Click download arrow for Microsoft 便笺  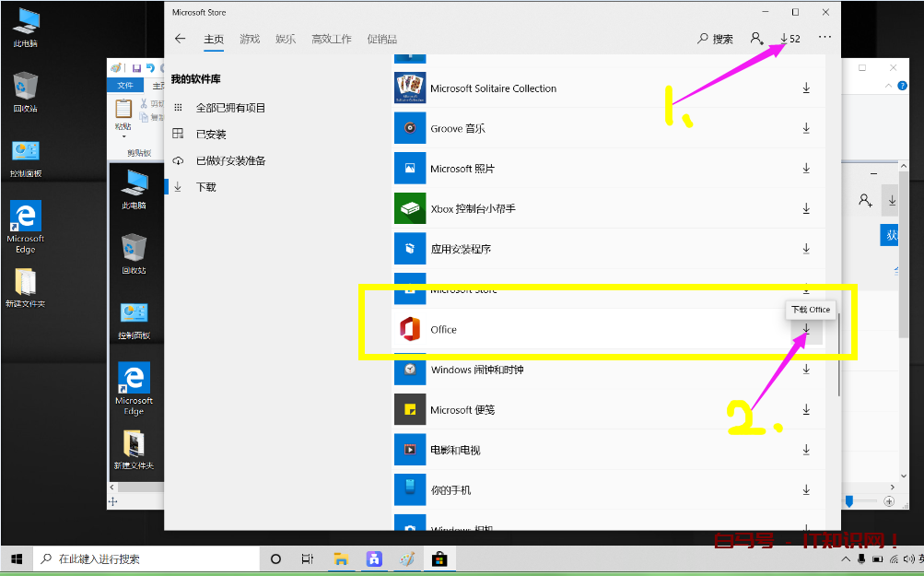806,410
